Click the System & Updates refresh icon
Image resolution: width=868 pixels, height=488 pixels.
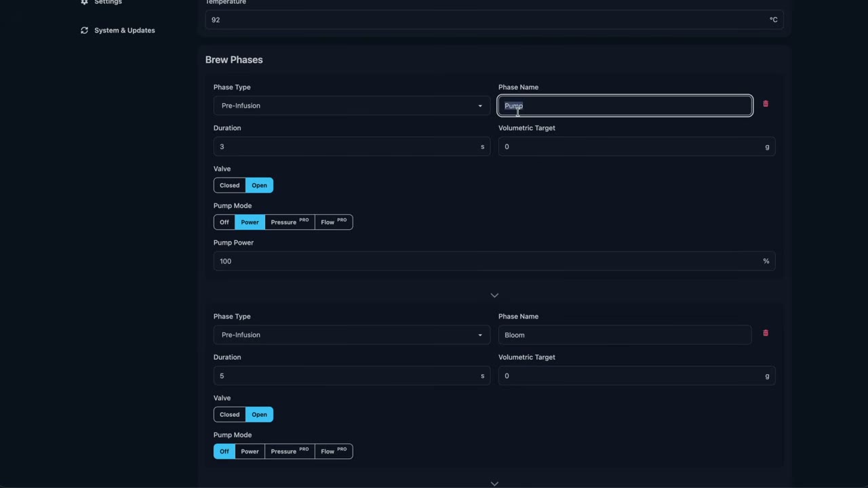[84, 30]
